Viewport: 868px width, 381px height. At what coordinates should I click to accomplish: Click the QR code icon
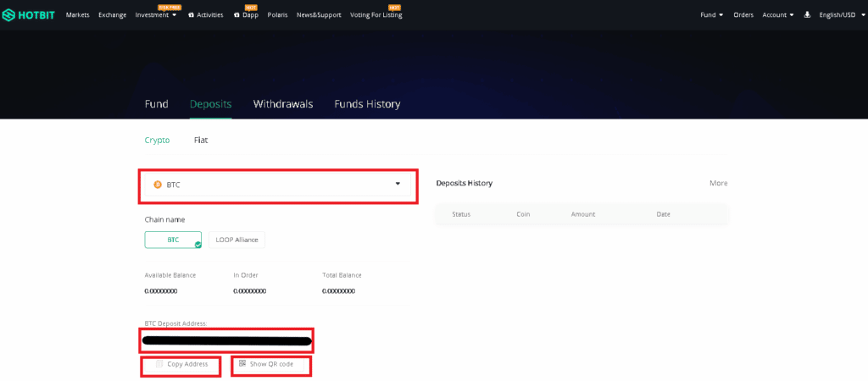tap(242, 363)
